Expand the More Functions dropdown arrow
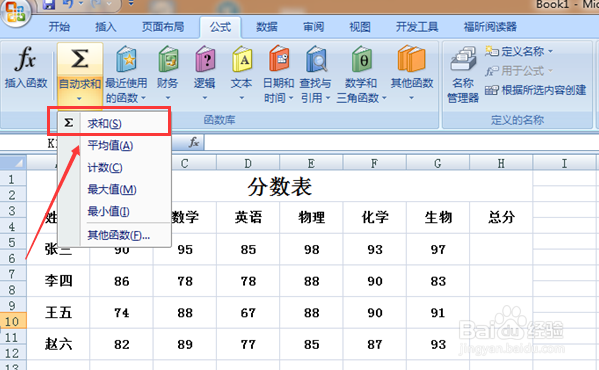Screen dimensions: 599x370 (x=411, y=98)
